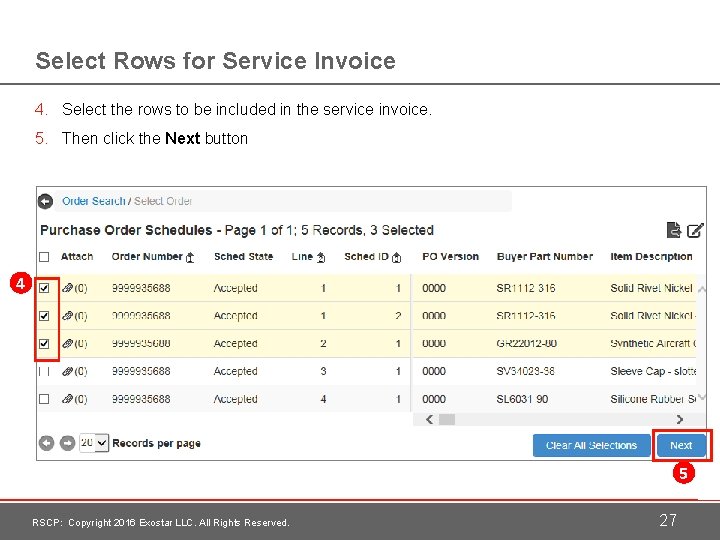
Task: Toggle the select-all header checkbox
Action: [x=44, y=257]
